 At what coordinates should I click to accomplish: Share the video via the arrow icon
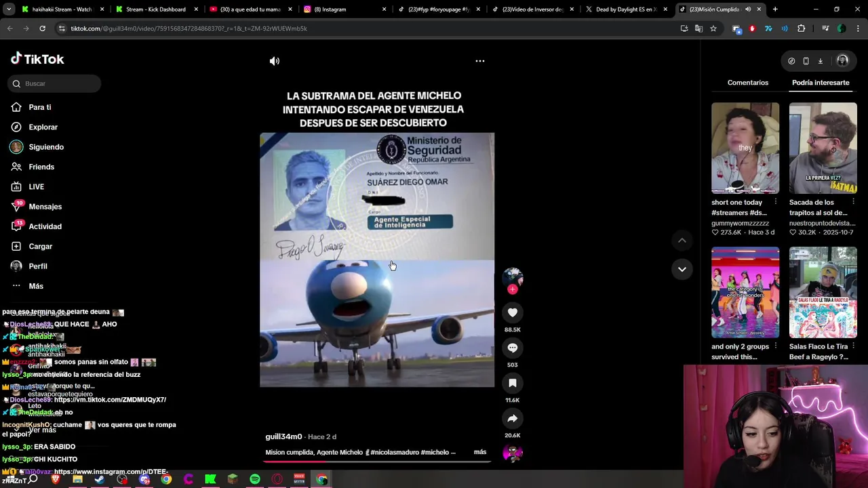(x=513, y=418)
